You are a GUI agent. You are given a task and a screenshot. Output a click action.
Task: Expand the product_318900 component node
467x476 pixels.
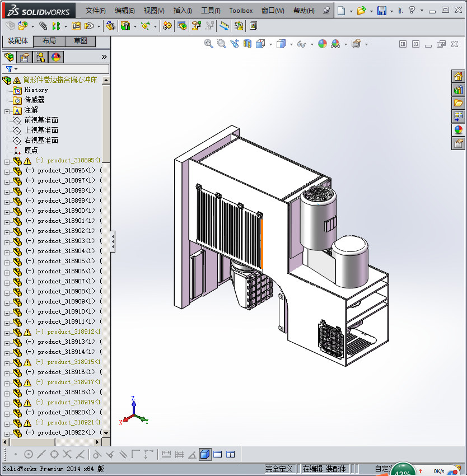tap(7, 212)
